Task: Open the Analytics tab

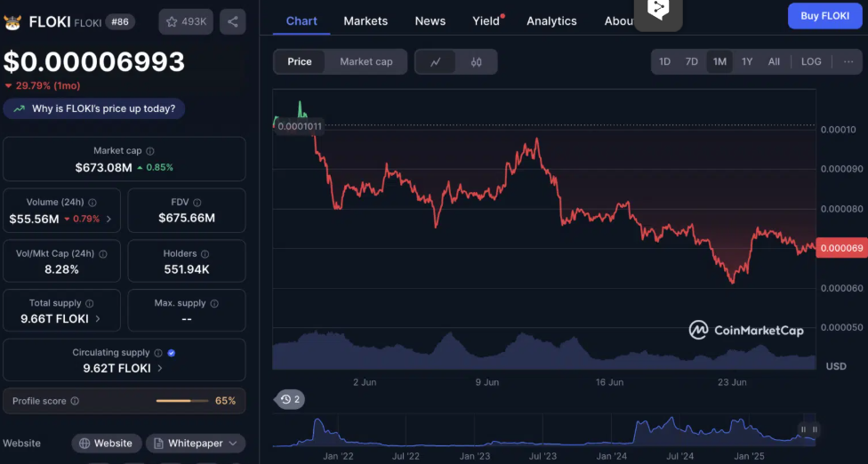Action: pos(551,21)
